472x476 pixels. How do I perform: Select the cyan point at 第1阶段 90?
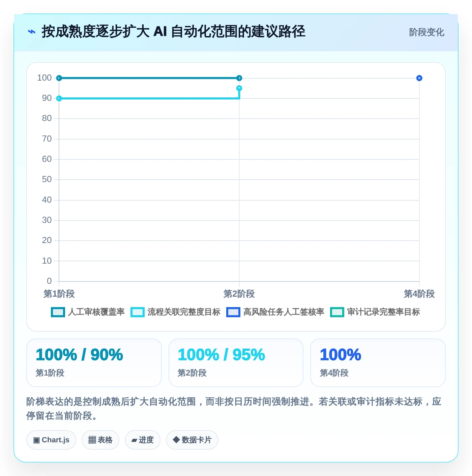point(59,98)
